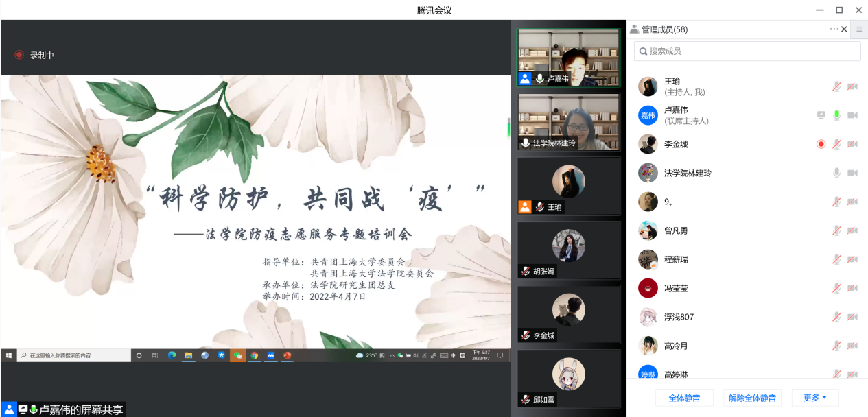Click the blue host icon on 卢嘉伟's video tile
Image resolution: width=868 pixels, height=417 pixels.
pyautogui.click(x=525, y=79)
